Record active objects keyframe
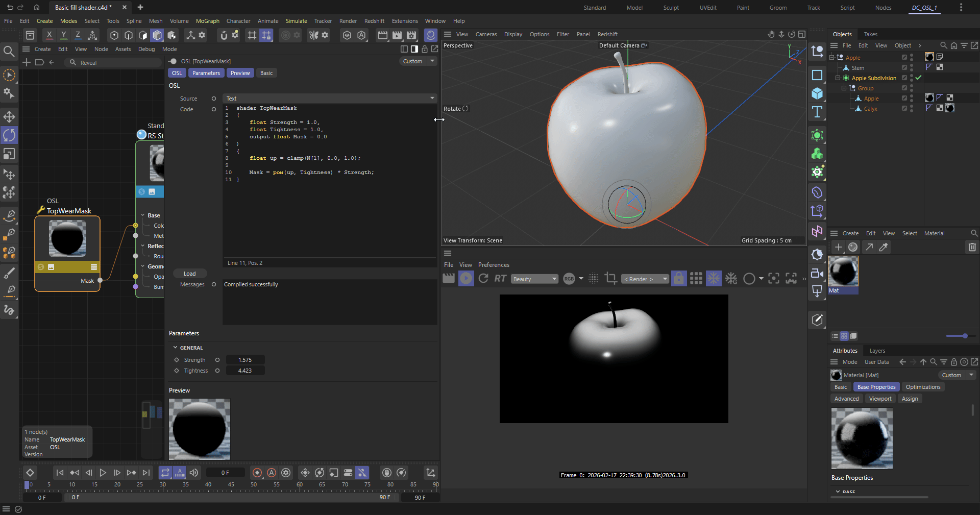Screen dimensions: 980x515 click(x=257, y=473)
